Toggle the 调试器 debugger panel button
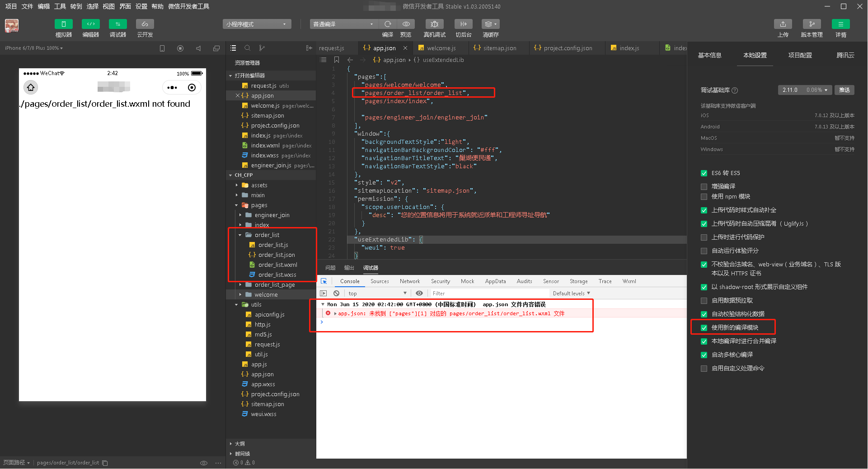Image resolution: width=868 pixels, height=469 pixels. click(118, 24)
